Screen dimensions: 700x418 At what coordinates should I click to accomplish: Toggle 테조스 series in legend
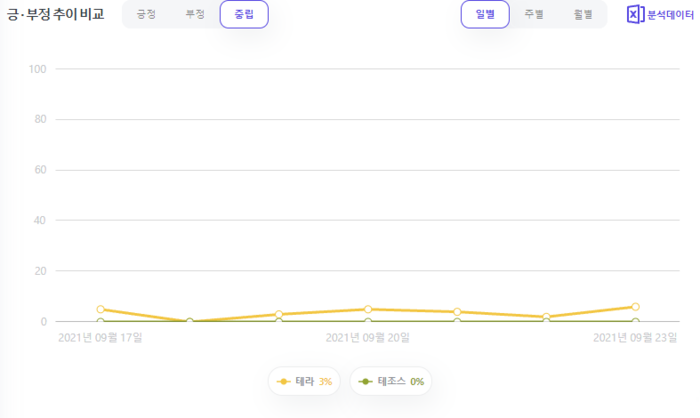click(391, 381)
